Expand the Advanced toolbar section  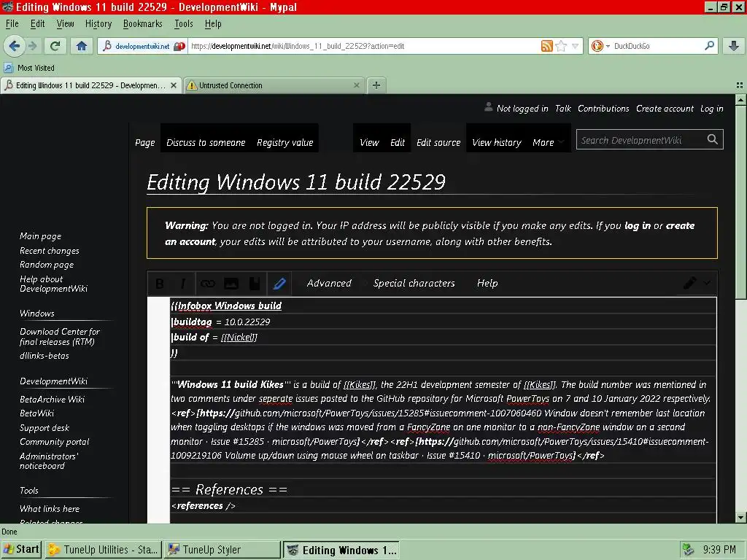point(329,284)
